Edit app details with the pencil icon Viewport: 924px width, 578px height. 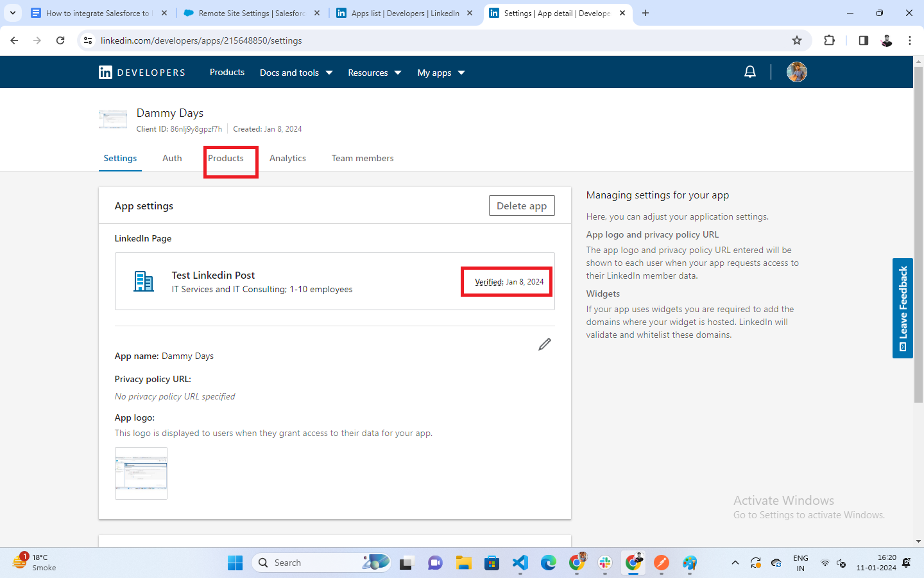[x=545, y=344]
